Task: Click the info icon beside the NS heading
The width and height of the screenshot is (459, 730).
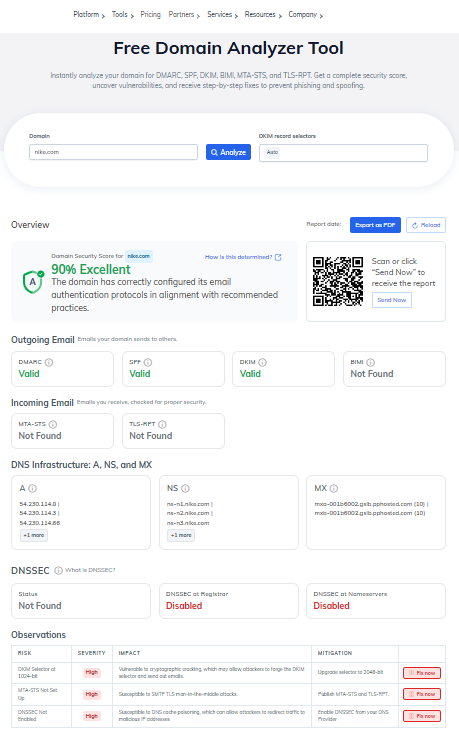Action: [x=185, y=488]
